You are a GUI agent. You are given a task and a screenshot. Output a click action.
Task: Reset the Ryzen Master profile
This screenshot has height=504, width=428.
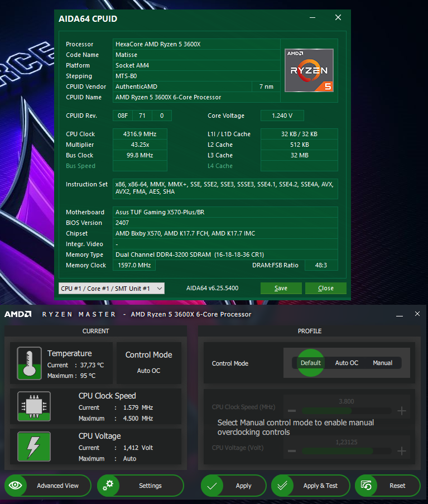pos(388,486)
